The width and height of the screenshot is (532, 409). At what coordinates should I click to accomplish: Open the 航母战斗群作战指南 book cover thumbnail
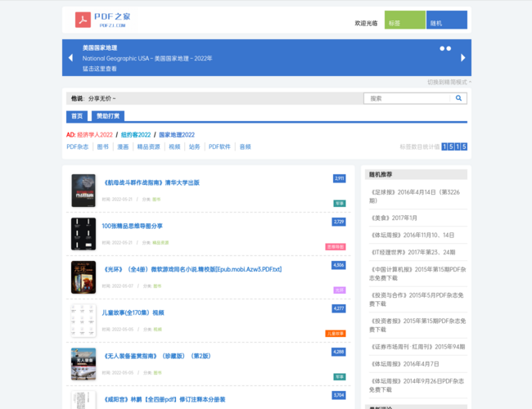coord(83,190)
